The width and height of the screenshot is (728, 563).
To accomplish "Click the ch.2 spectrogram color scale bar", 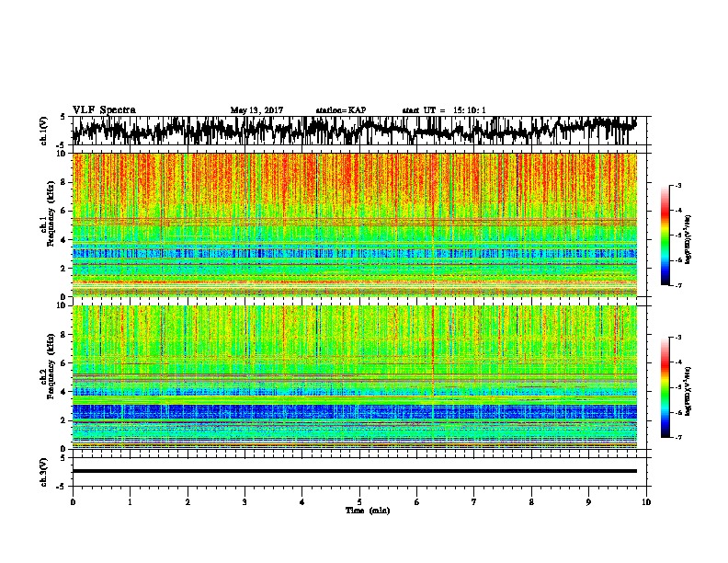I will point(665,387).
